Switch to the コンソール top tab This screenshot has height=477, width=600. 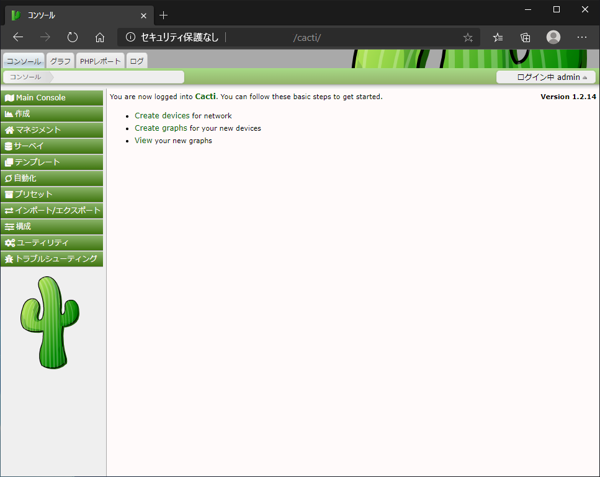pos(24,61)
